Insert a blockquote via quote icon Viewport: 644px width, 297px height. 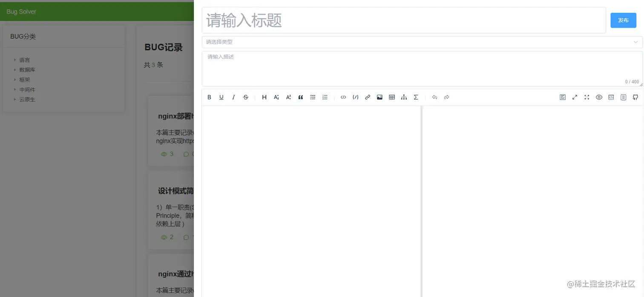pos(301,97)
